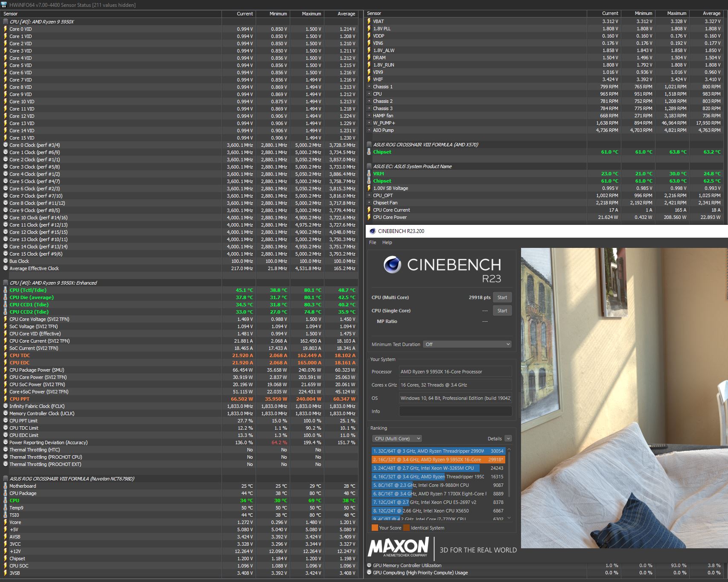
Task: Start the CPU (Single Core) test
Action: 502,311
